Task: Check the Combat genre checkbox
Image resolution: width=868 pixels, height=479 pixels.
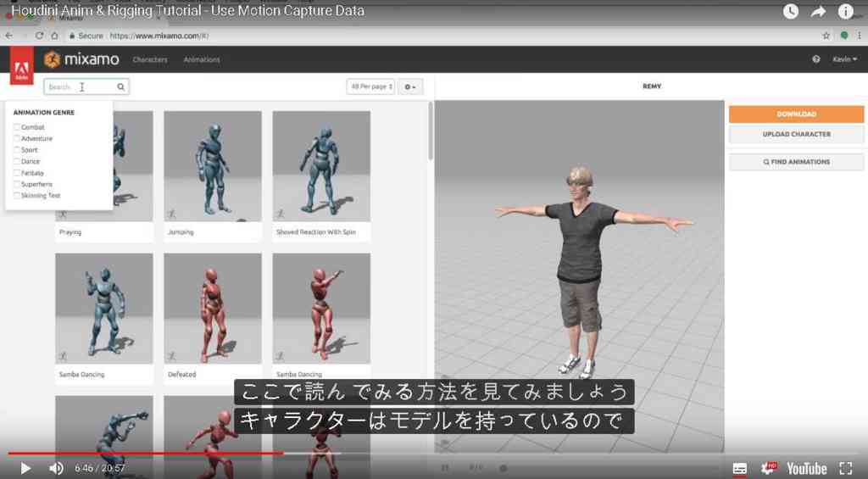Action: coord(17,127)
